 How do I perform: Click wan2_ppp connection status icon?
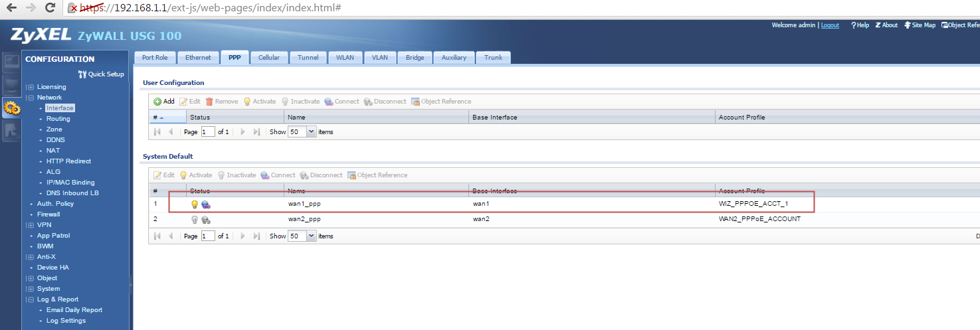coord(206,220)
